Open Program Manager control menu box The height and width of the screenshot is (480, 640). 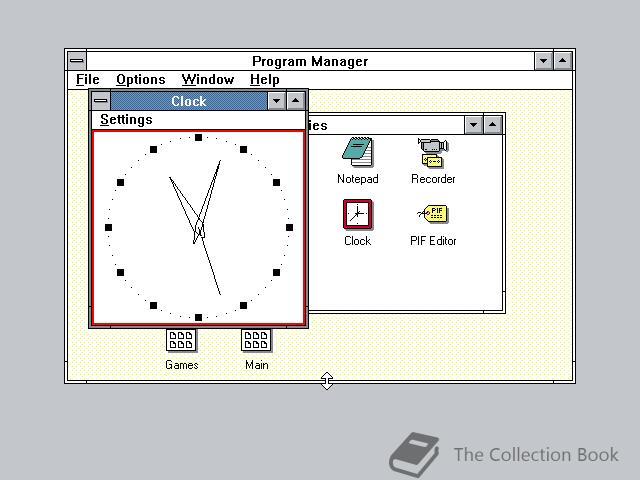pos(77,61)
